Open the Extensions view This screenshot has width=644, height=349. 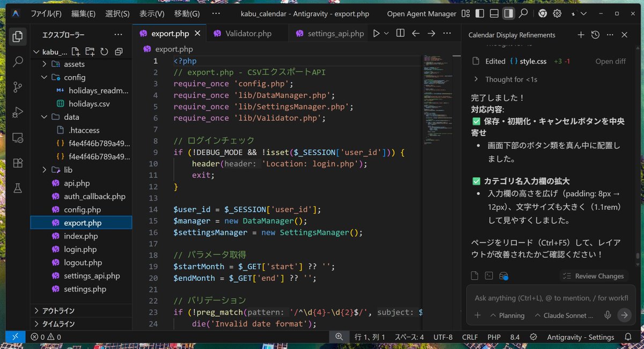[18, 163]
